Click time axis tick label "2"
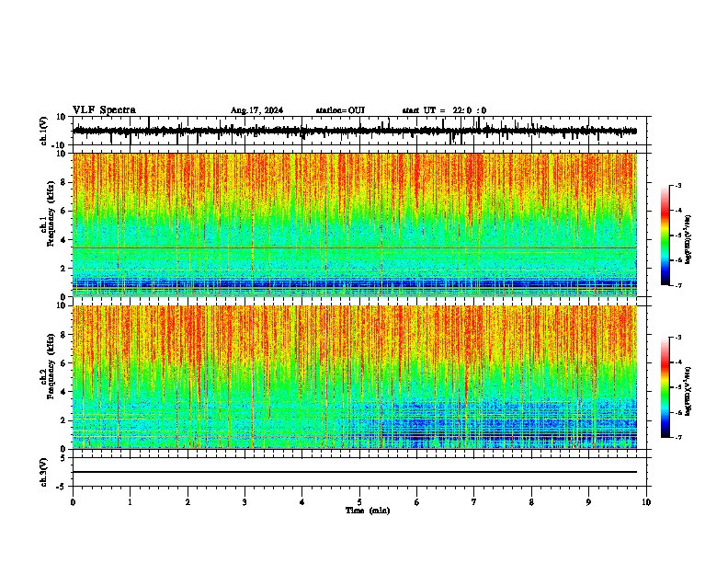Screen dimensions: 728x563 click(188, 502)
